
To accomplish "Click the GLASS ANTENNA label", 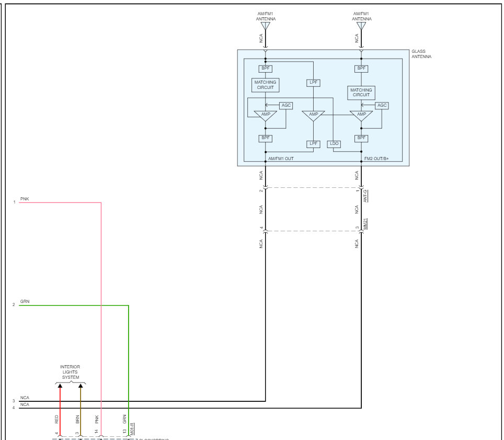I will [421, 54].
